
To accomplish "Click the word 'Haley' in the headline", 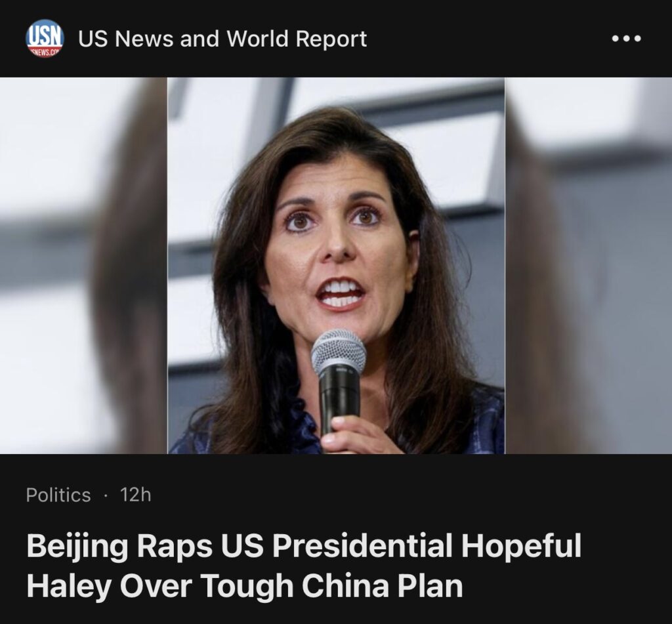I will pyautogui.click(x=68, y=586).
